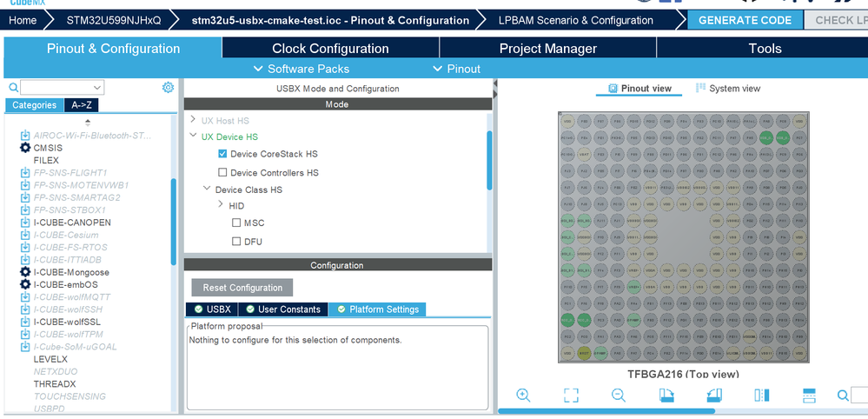The width and height of the screenshot is (868, 419).
Task: Click the download icon beside I-Cube-SoM-uGOAL
Action: pos(25,347)
